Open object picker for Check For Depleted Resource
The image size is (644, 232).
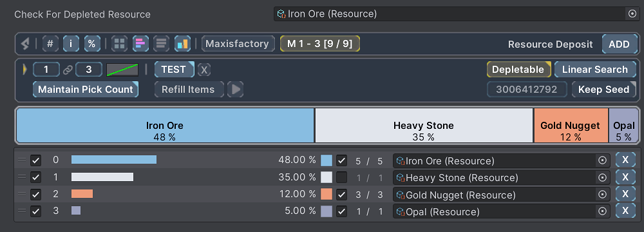pos(632,14)
